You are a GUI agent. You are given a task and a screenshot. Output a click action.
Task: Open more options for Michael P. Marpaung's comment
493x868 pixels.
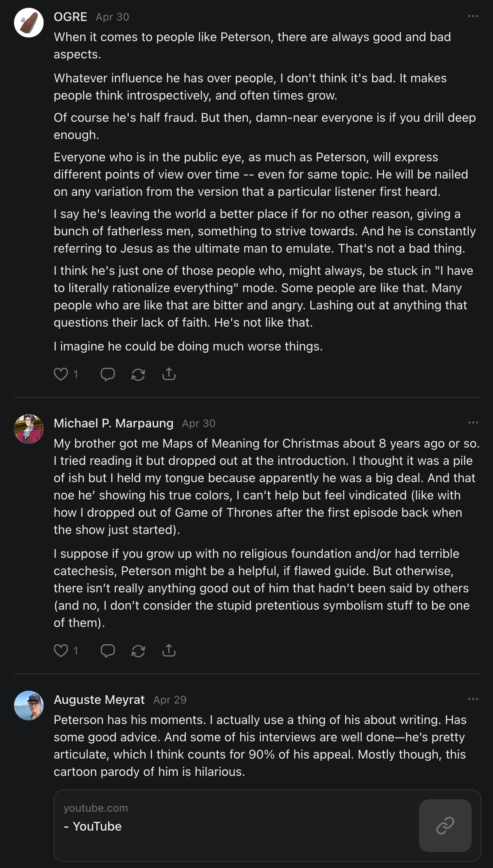coord(473,422)
